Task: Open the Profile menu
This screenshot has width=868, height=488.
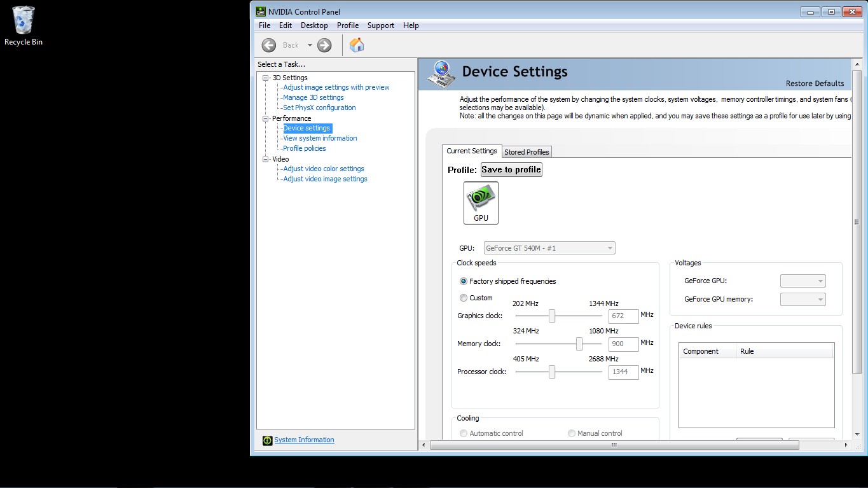Action: (348, 25)
